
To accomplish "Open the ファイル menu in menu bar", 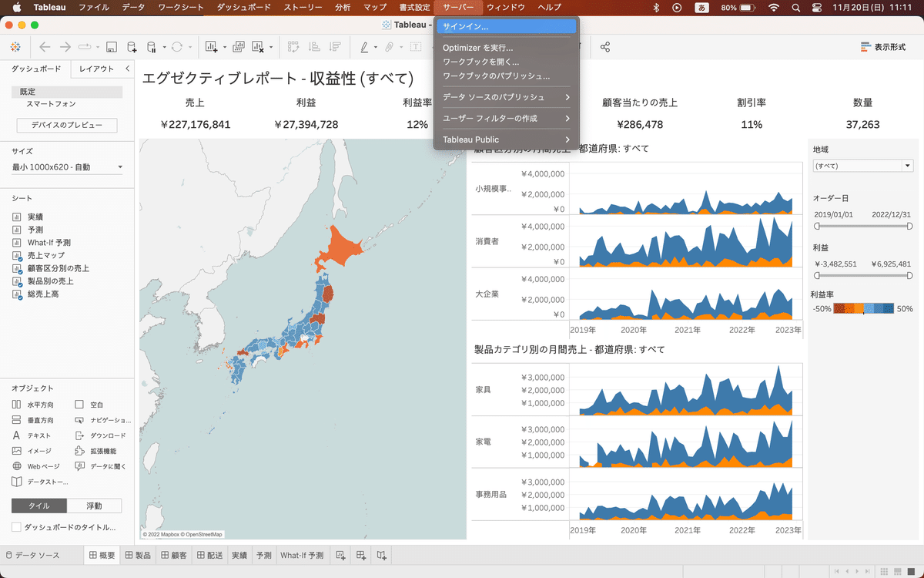I will pos(94,7).
